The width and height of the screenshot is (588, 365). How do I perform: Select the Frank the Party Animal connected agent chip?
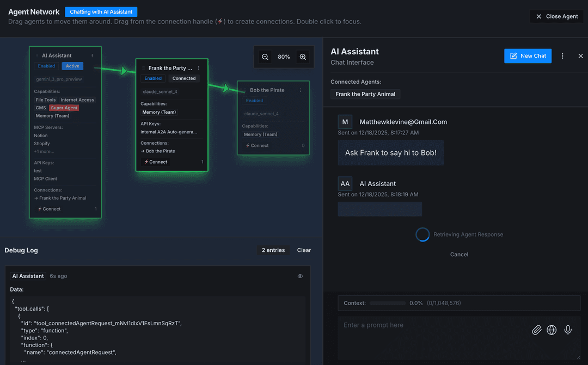click(x=365, y=94)
